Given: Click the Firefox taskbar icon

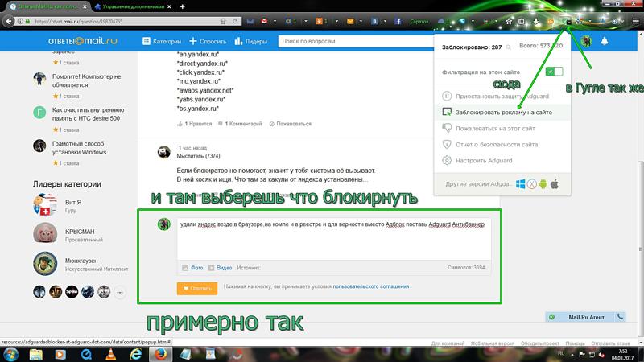Looking at the screenshot, I should pyautogui.click(x=160, y=354).
